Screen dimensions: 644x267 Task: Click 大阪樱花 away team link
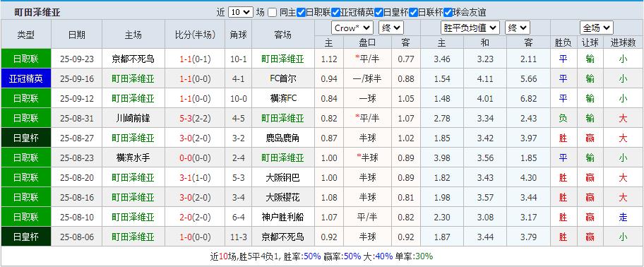click(x=283, y=197)
